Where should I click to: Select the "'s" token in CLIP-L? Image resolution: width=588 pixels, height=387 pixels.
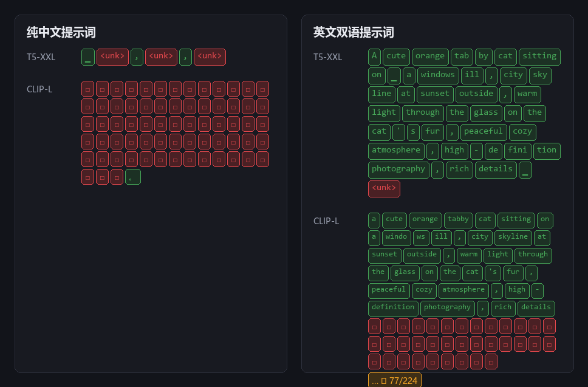pos(493,273)
